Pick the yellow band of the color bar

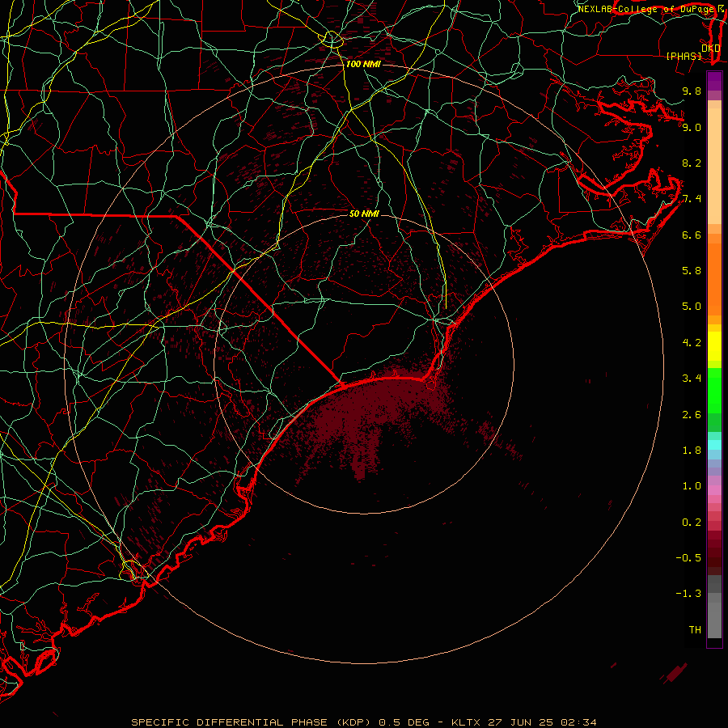pyautogui.click(x=714, y=346)
